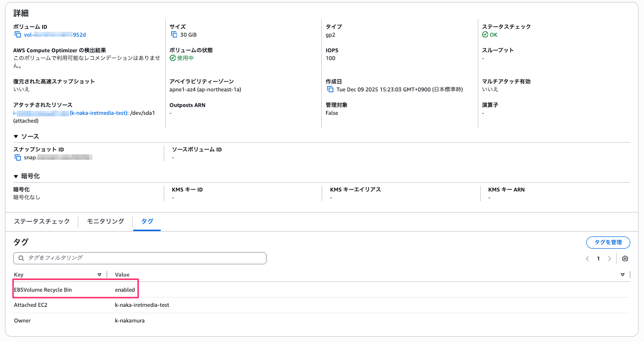The height and width of the screenshot is (342, 644).
Task: Collapse the 暗号化 section
Action: point(16,176)
